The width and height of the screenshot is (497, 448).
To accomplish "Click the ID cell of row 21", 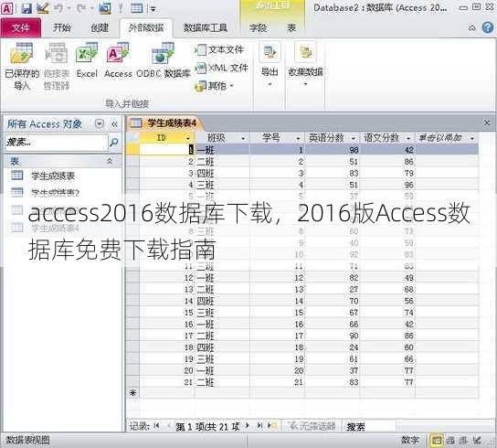I will click(x=167, y=382).
